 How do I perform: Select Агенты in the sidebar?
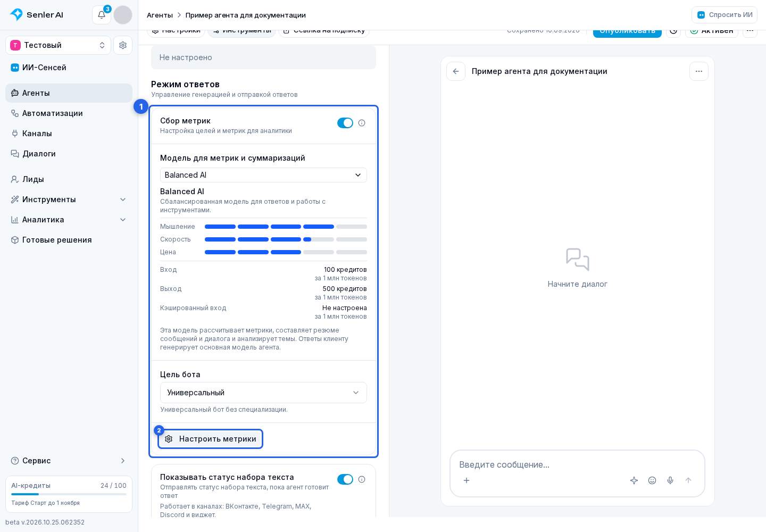point(69,93)
